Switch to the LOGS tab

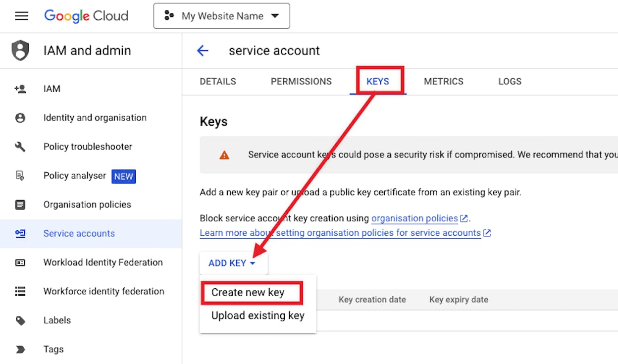tap(510, 81)
